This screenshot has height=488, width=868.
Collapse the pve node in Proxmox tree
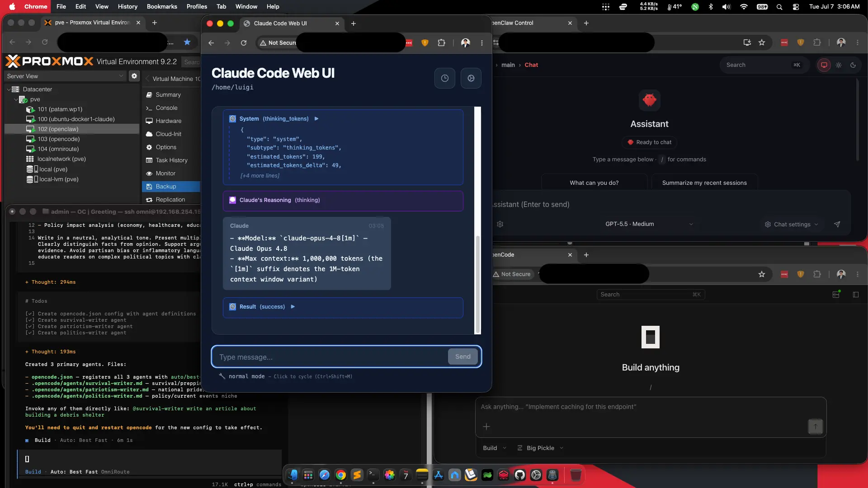pos(16,99)
